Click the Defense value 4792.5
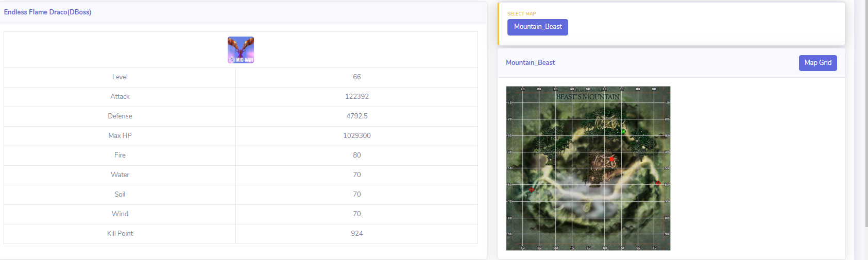The width and height of the screenshot is (868, 260). tap(356, 116)
